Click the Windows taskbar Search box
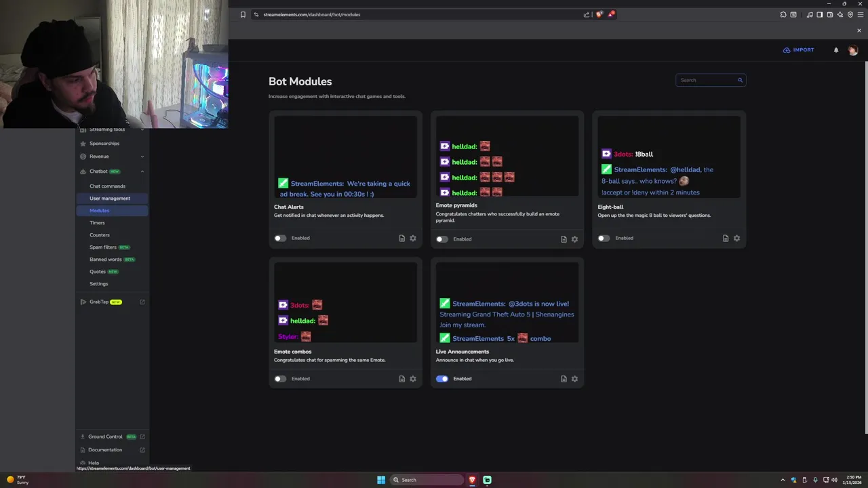The width and height of the screenshot is (868, 488). pyautogui.click(x=427, y=480)
